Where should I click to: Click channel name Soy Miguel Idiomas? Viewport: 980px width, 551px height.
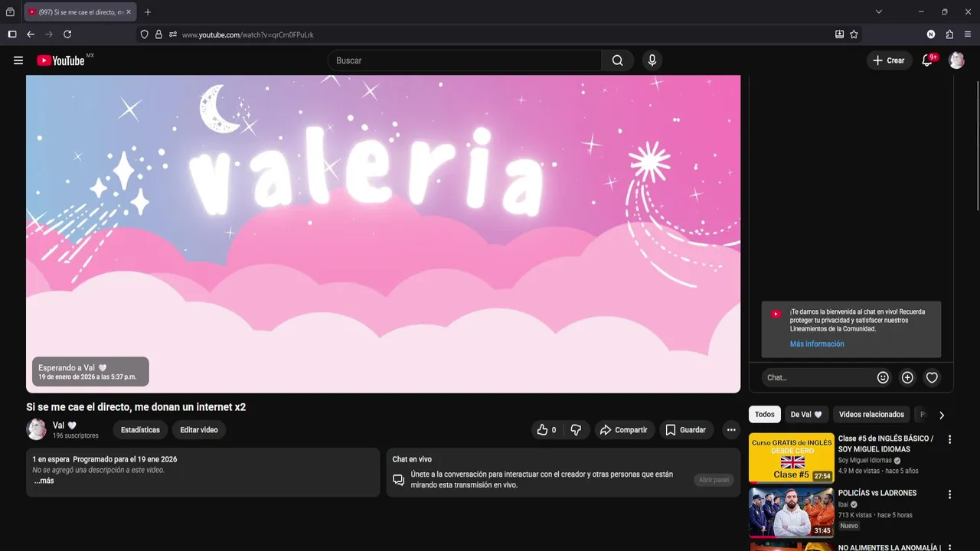[x=865, y=461]
